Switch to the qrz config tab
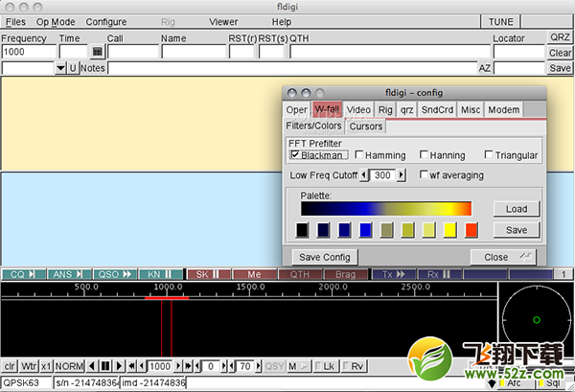This screenshot has width=575, height=392. (406, 109)
